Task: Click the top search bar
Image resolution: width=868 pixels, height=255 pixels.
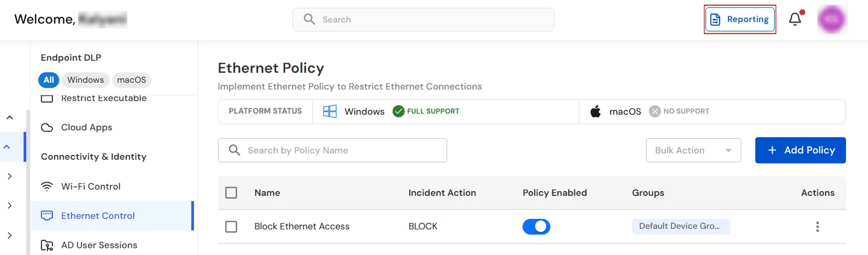Action: coord(424,19)
